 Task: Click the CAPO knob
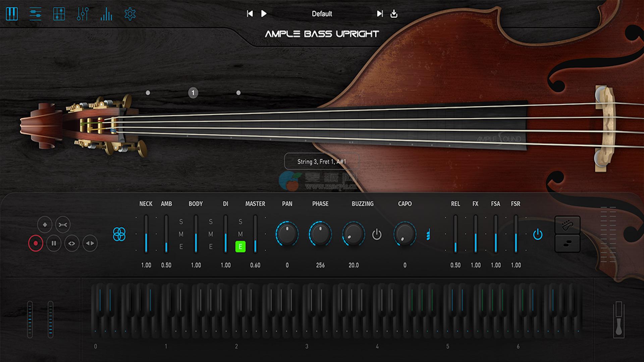(405, 234)
